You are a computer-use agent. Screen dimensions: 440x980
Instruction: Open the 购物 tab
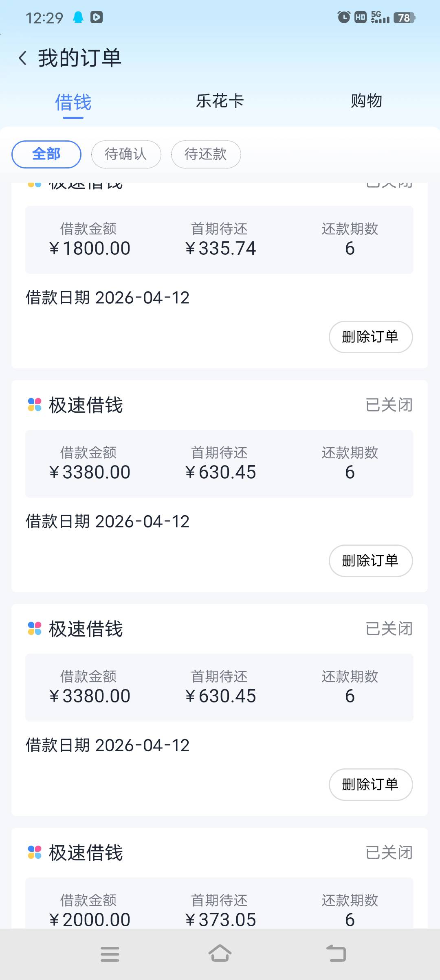pyautogui.click(x=366, y=101)
